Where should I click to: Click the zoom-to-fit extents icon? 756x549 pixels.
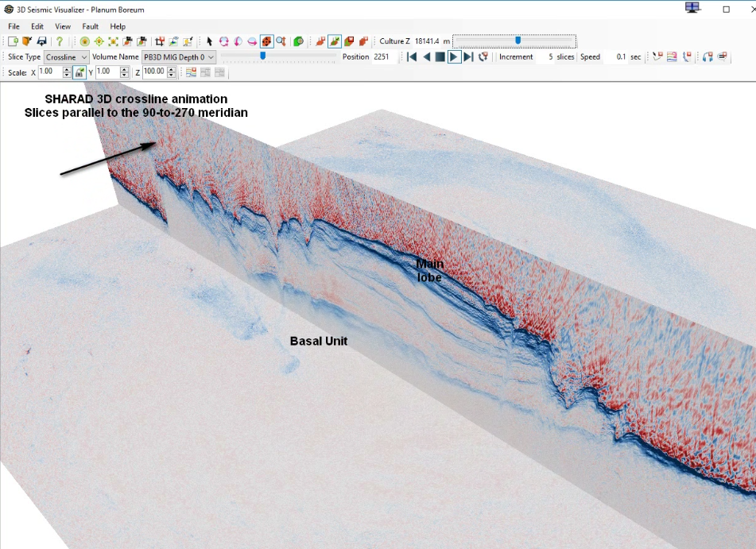pyautogui.click(x=113, y=41)
